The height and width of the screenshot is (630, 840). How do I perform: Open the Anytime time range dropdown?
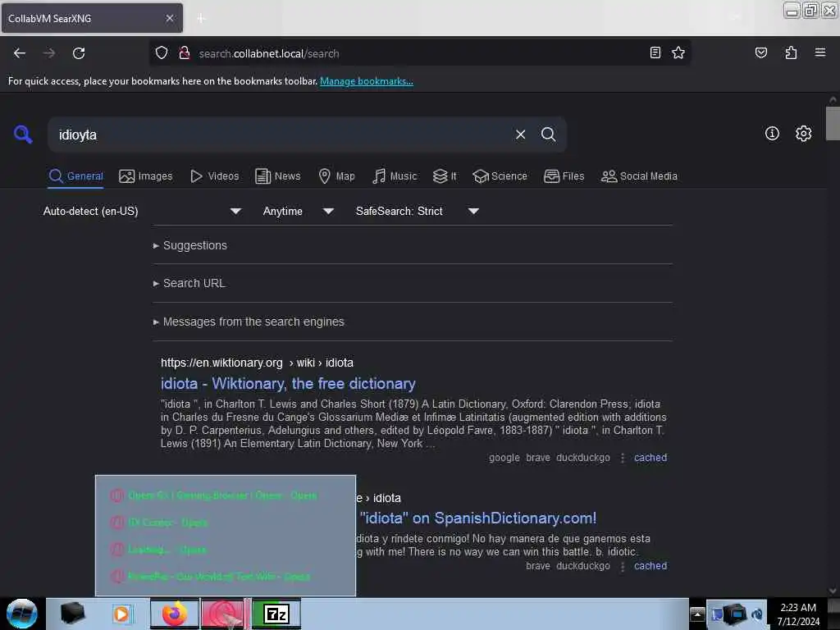pyautogui.click(x=298, y=211)
